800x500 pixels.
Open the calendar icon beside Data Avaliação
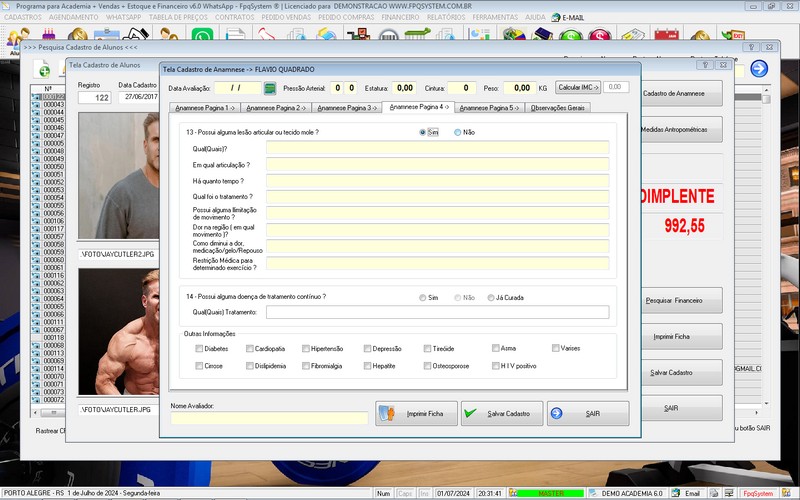[x=270, y=88]
